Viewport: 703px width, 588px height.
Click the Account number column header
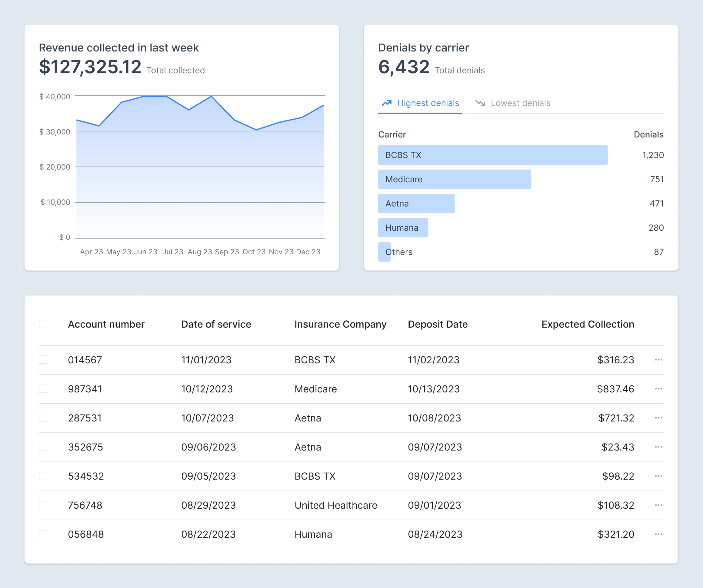pos(106,324)
